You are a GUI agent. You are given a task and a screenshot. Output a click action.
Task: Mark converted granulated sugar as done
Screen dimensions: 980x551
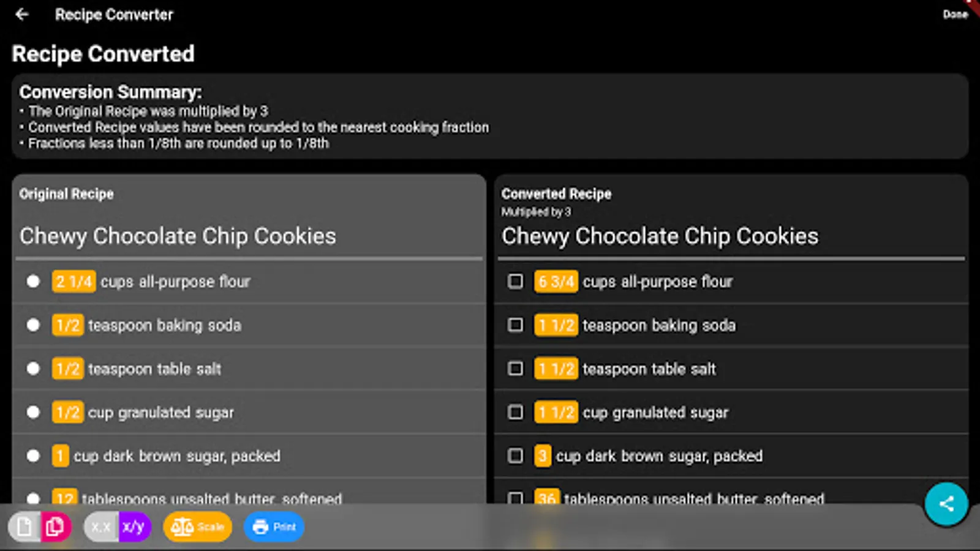point(516,412)
